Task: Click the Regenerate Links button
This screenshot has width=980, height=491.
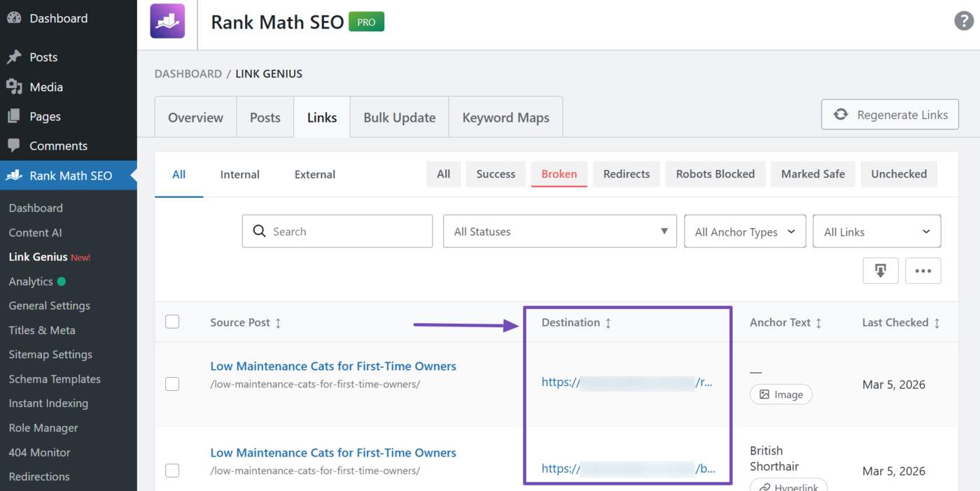Action: [x=890, y=115]
